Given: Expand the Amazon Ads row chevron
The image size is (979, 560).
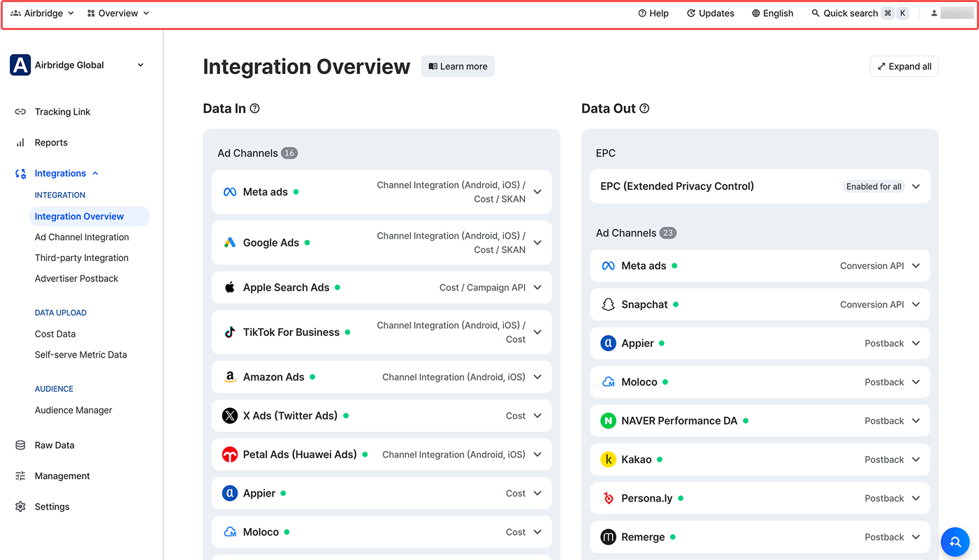Looking at the screenshot, I should point(537,377).
